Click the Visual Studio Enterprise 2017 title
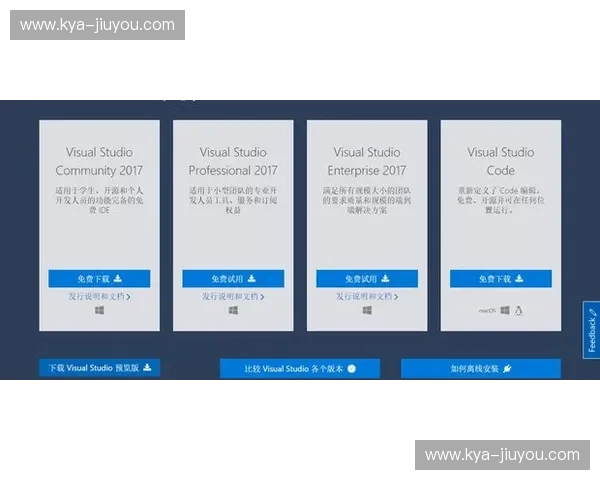 367,161
